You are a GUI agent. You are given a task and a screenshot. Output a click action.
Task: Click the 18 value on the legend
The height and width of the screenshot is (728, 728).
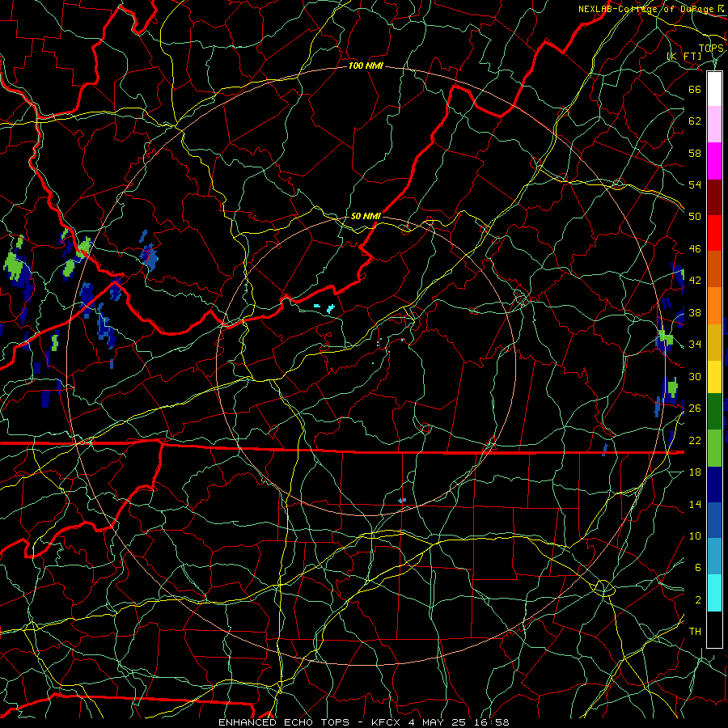pos(695,472)
